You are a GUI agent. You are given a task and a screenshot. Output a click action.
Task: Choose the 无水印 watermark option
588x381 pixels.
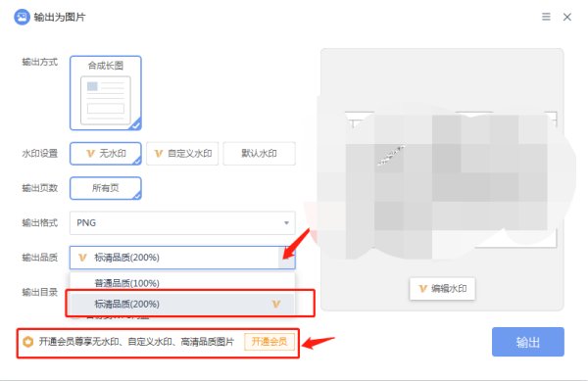(106, 153)
